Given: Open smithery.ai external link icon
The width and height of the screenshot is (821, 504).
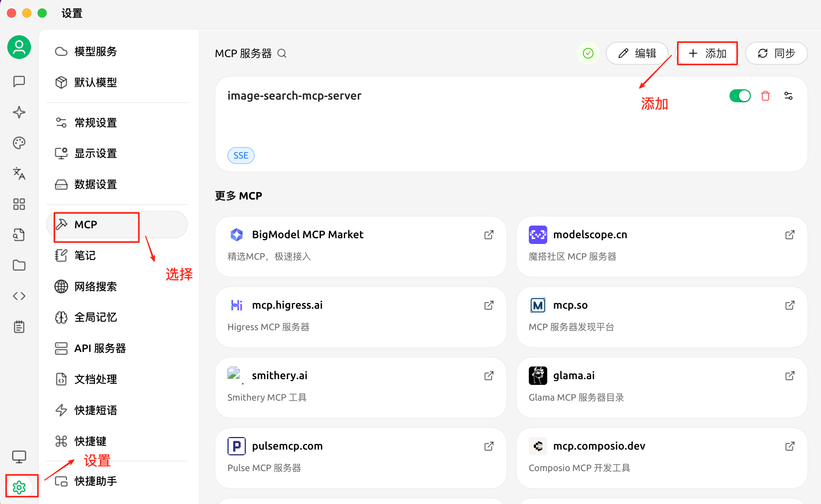Looking at the screenshot, I should coord(489,376).
